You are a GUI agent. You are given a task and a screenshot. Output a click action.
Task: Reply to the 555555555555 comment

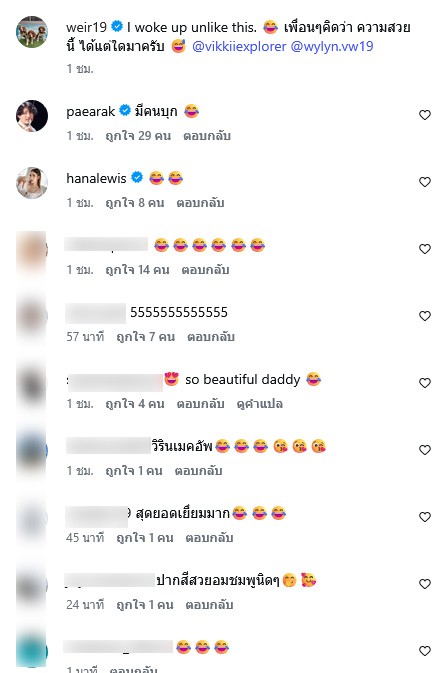tap(211, 337)
